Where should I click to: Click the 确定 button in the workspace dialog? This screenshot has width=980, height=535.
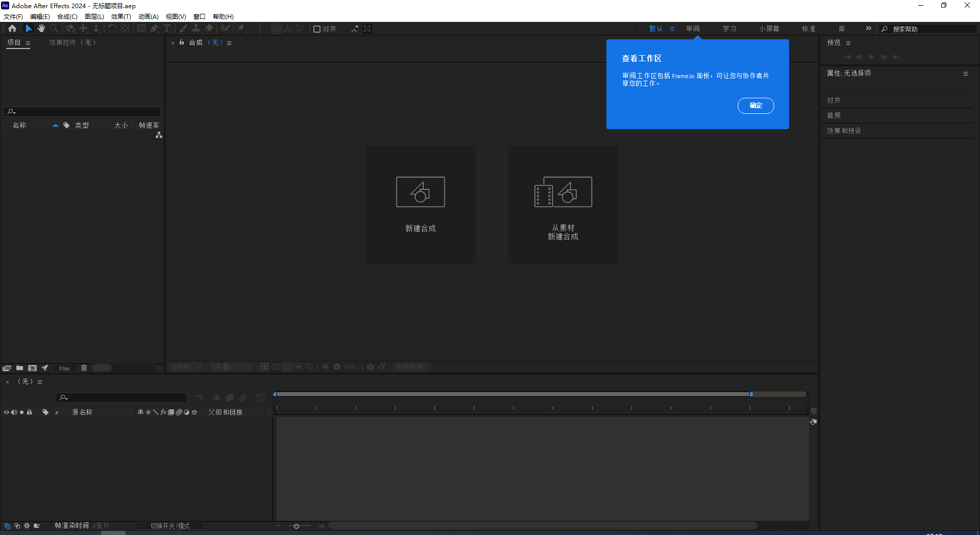click(755, 106)
